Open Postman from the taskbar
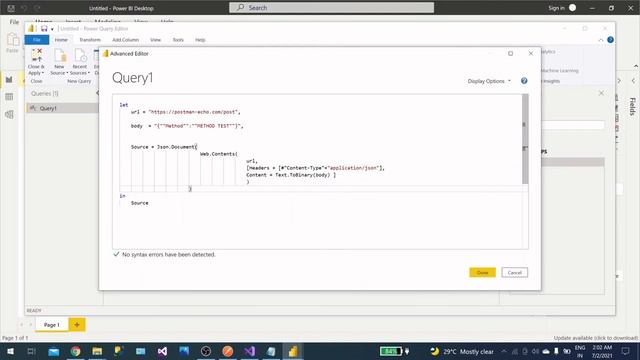Screen dimensions: 640x360 228,351
